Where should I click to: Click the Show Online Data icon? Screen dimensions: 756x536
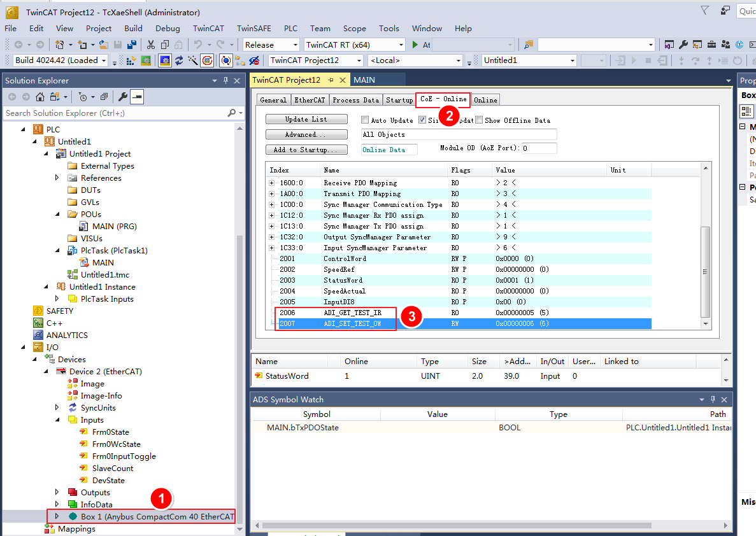click(x=225, y=60)
